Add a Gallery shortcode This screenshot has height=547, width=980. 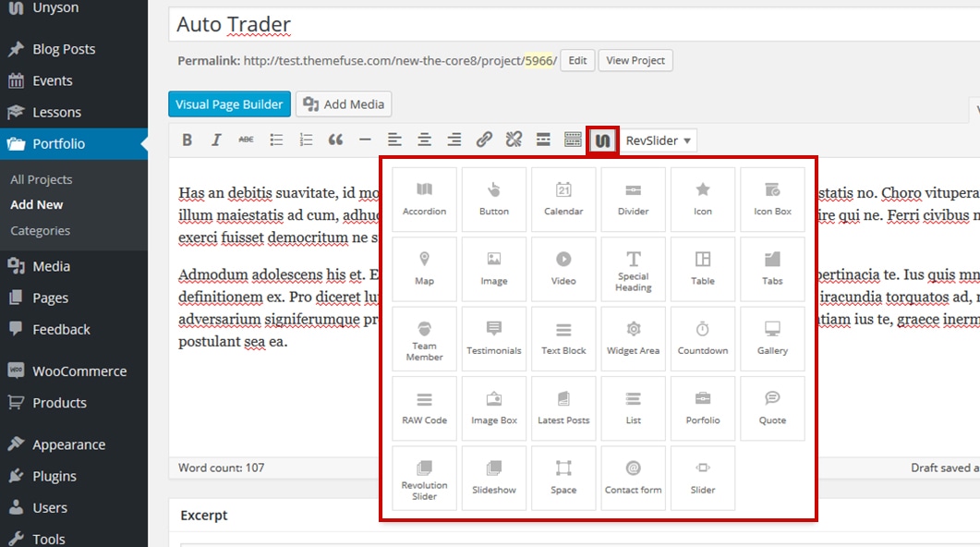pos(772,339)
